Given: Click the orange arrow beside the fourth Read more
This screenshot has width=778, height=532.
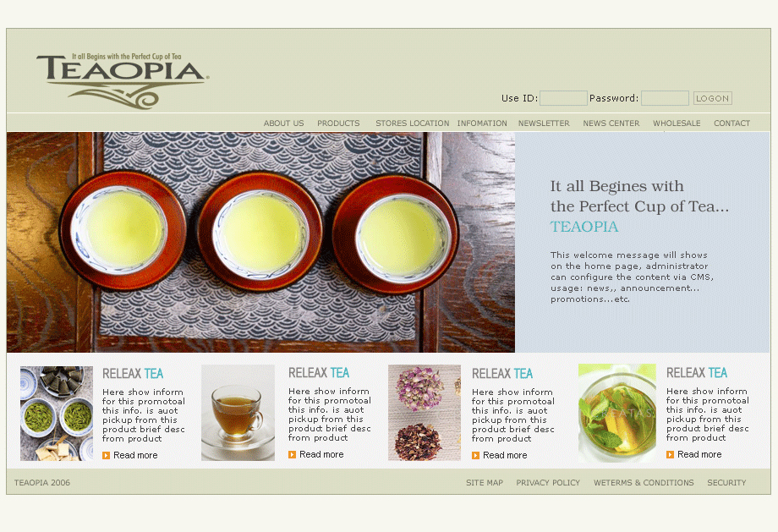Looking at the screenshot, I should click(671, 454).
